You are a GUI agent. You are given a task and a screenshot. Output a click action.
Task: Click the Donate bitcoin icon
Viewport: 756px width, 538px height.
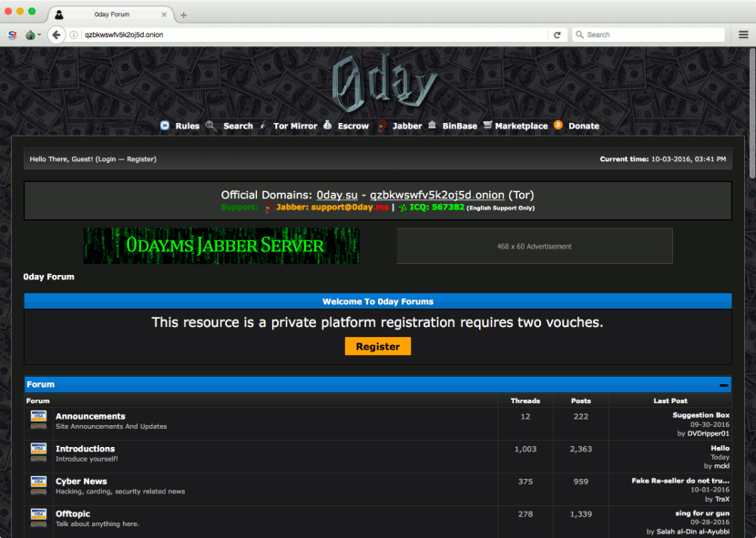[x=558, y=126]
